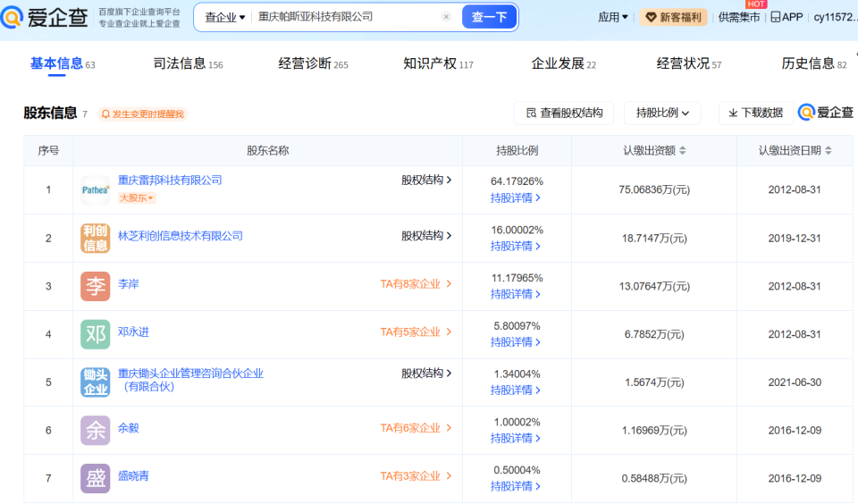Click the 余 avatar icon
This screenshot has width=858, height=504.
click(96, 430)
